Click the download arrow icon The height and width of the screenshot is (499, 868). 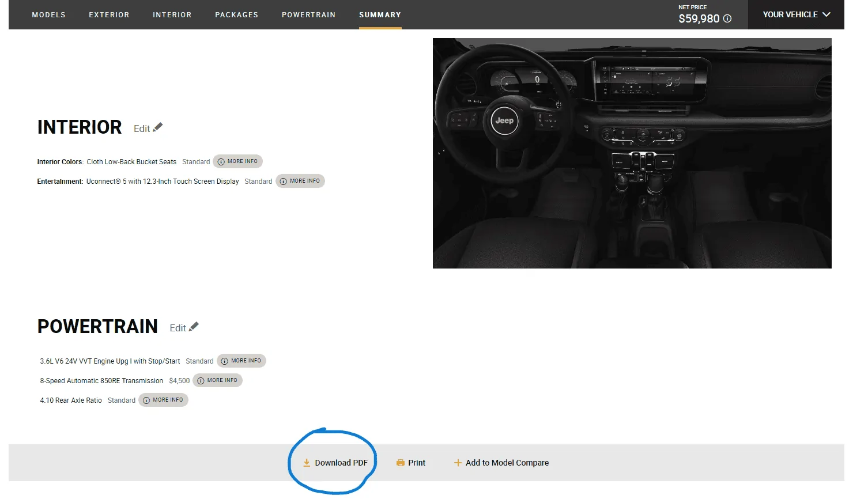307,463
